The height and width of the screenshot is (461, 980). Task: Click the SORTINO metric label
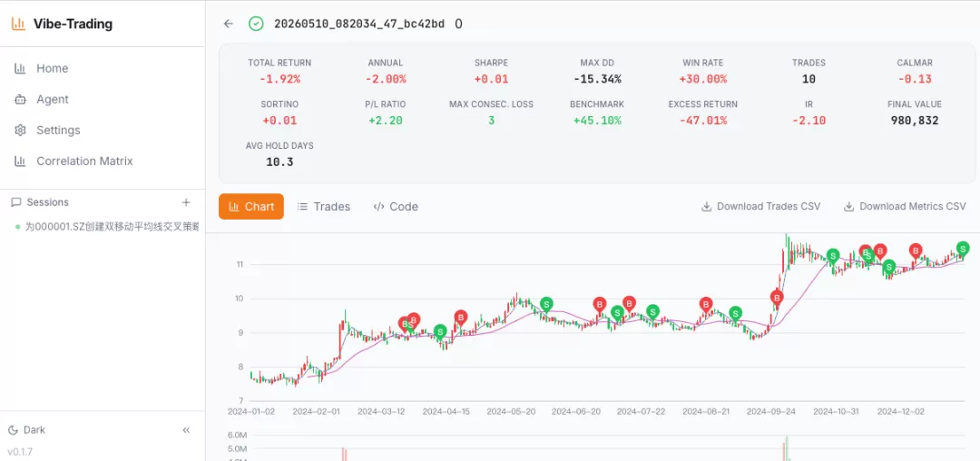[279, 104]
